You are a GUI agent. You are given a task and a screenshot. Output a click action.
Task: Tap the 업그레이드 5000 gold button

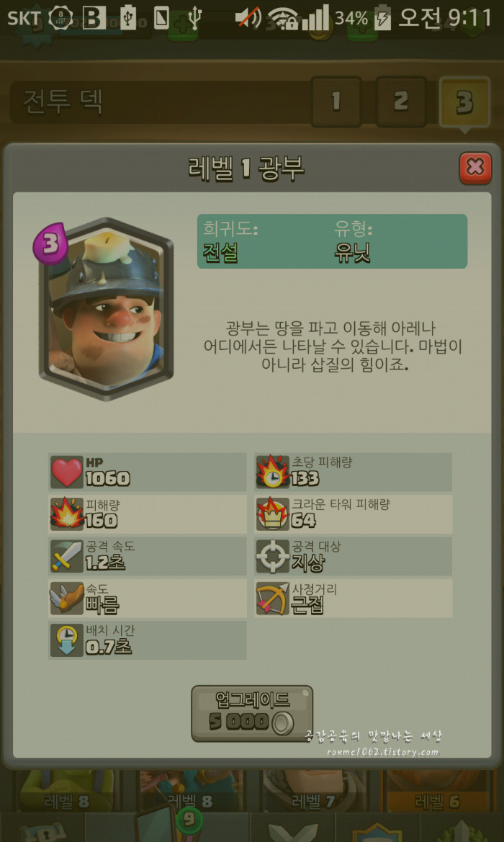252,713
